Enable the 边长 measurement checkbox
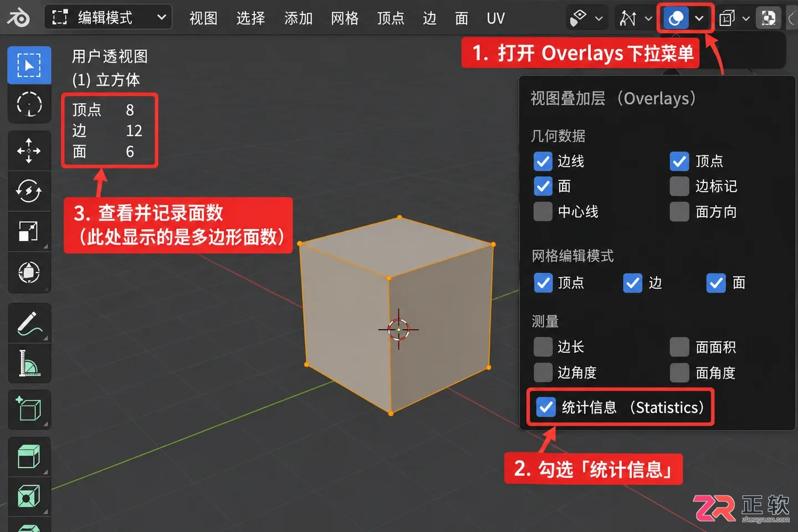798x532 pixels. pos(543,347)
